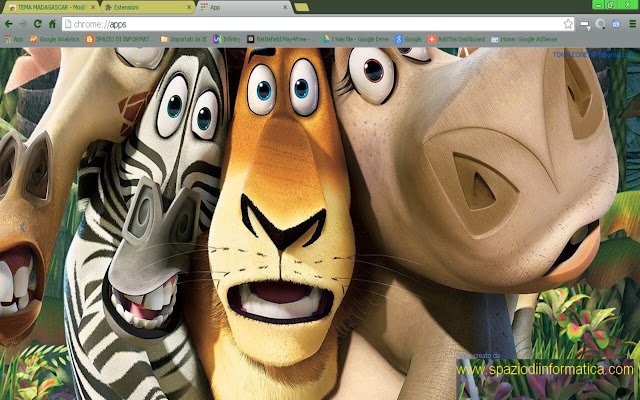Close the Estensioni tab

189,7
